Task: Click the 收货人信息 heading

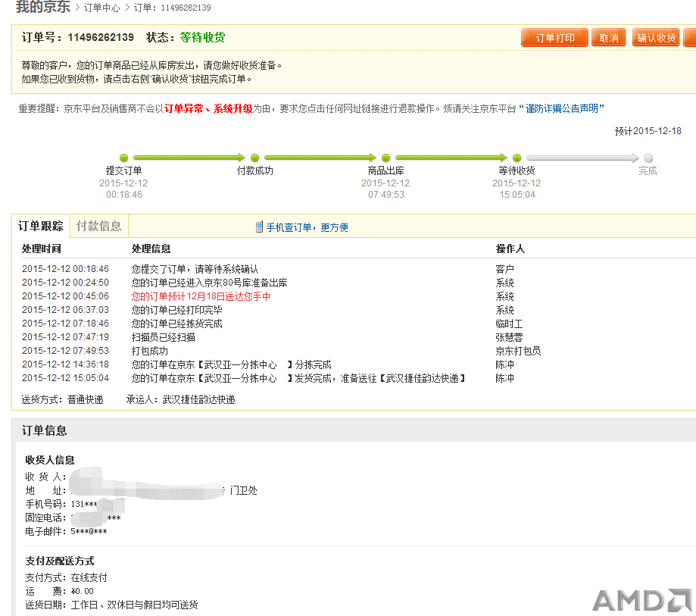Action: (x=50, y=460)
